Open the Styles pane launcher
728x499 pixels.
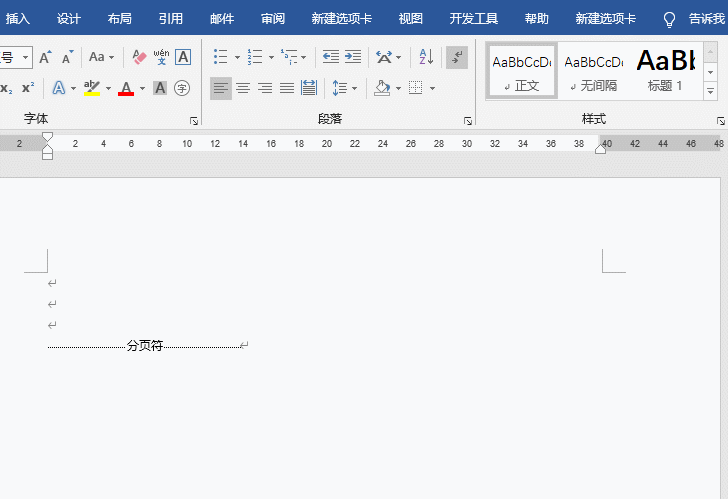(721, 121)
